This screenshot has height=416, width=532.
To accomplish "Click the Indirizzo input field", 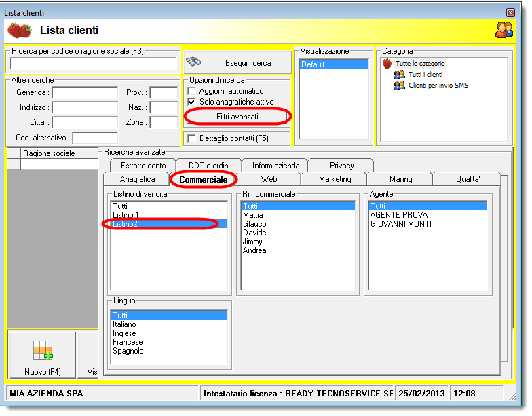I will click(85, 107).
